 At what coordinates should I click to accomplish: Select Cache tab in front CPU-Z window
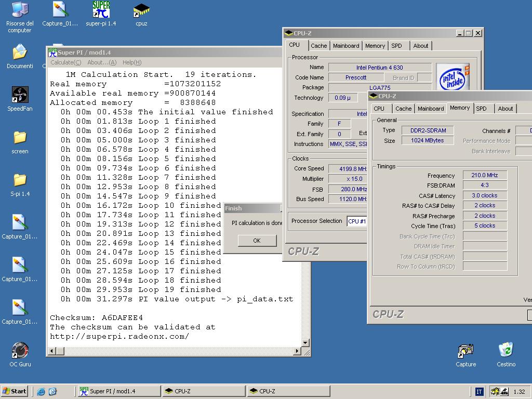[x=403, y=109]
